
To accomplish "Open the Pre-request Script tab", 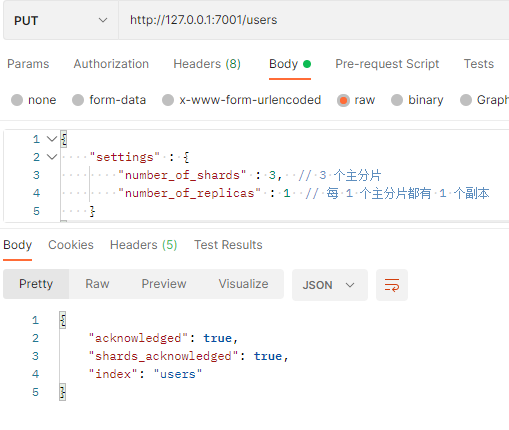I will click(x=387, y=64).
